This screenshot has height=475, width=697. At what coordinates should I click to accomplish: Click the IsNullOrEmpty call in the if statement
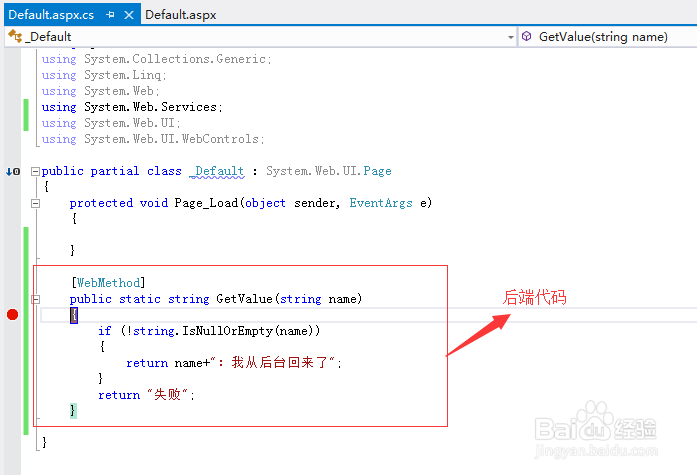(227, 331)
